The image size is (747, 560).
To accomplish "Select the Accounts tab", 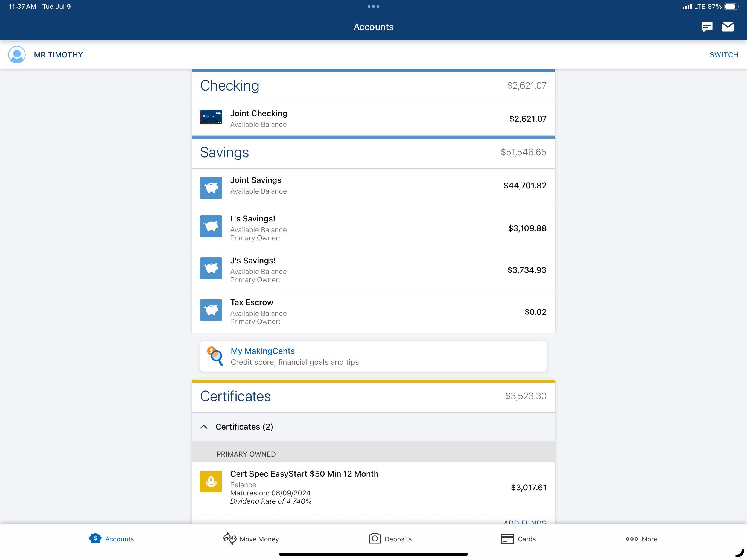I will [x=112, y=539].
